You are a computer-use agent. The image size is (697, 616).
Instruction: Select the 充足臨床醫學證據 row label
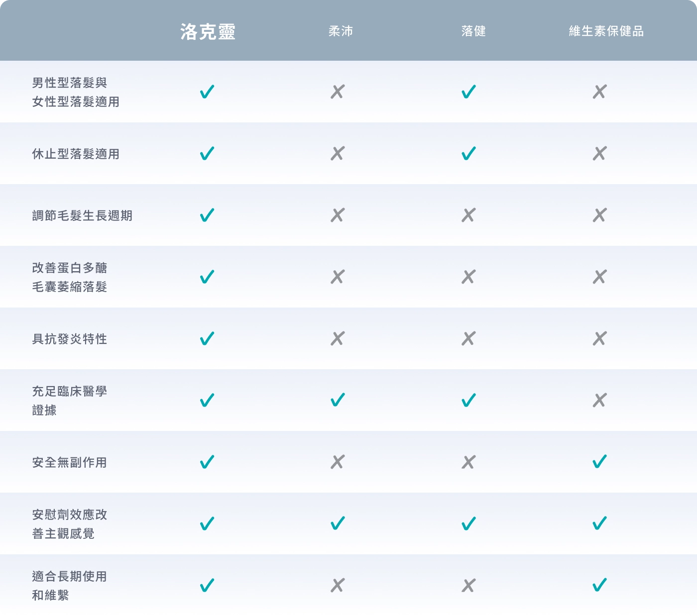[70, 401]
